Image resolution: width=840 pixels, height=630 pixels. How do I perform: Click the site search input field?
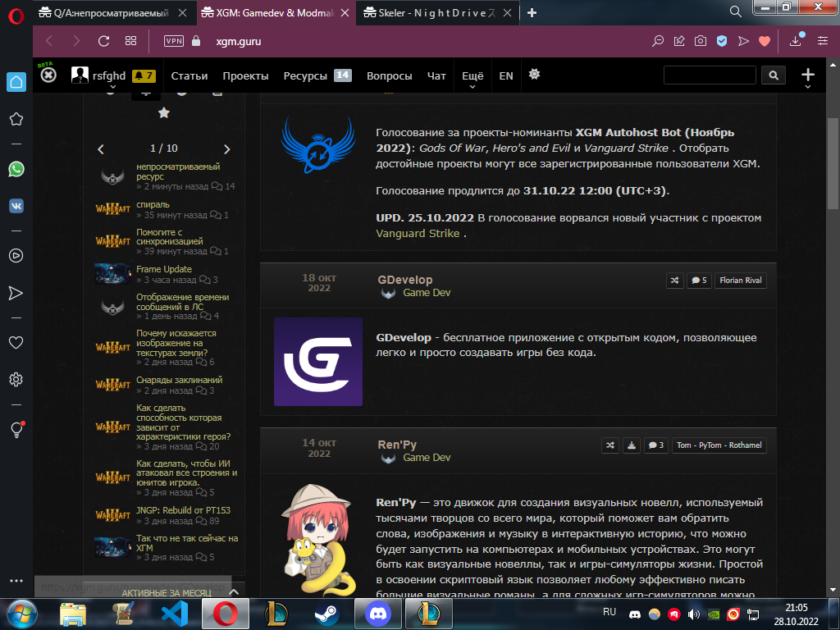tap(710, 75)
